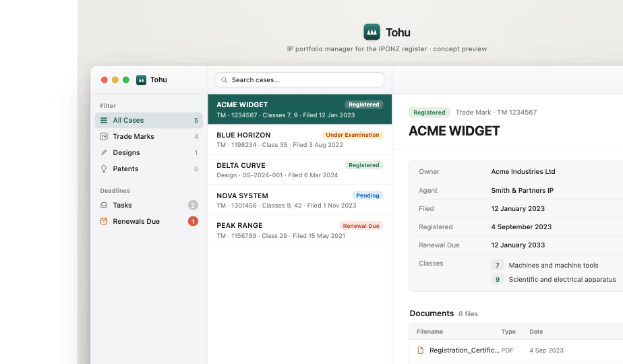Open the Registration_Certific... document row
The width and height of the screenshot is (623, 364).
pos(516,350)
